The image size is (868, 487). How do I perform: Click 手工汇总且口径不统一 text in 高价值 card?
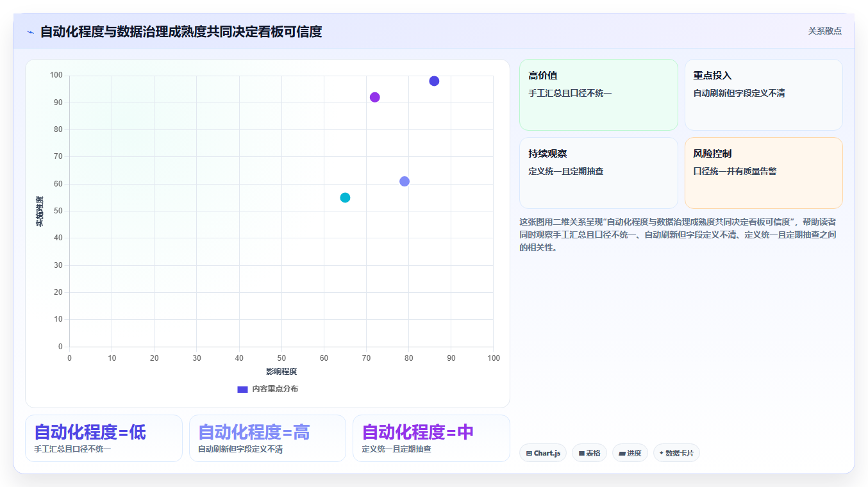pyautogui.click(x=570, y=93)
